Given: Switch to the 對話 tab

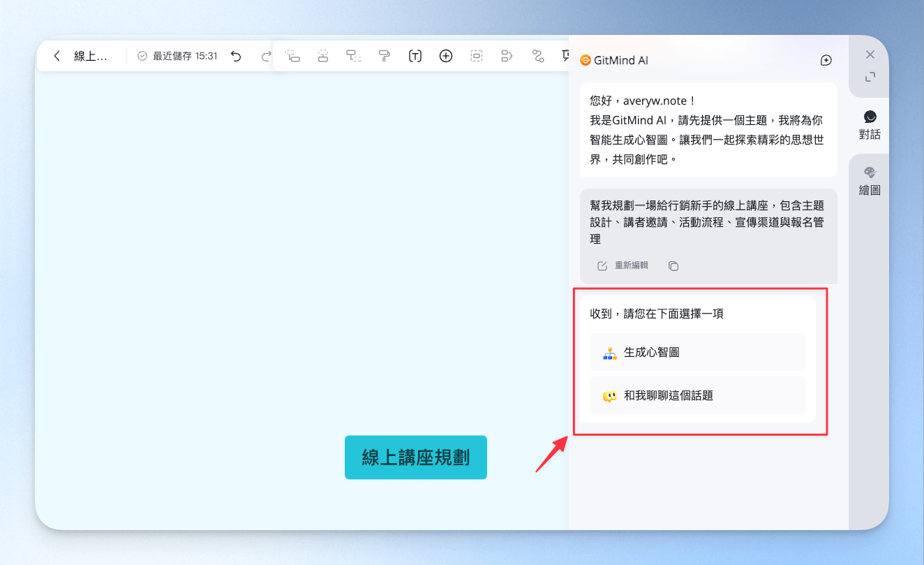Looking at the screenshot, I should pos(870,125).
